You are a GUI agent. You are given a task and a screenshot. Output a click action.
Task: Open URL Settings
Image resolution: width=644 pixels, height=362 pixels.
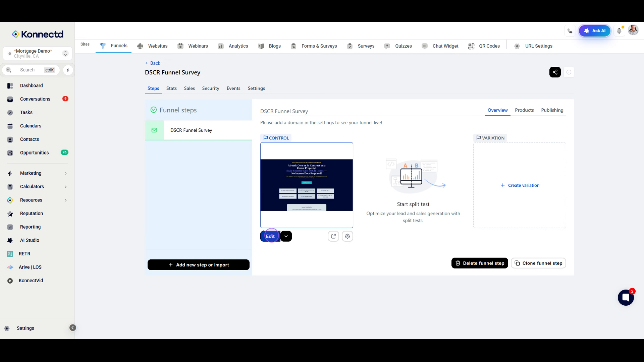click(533, 46)
